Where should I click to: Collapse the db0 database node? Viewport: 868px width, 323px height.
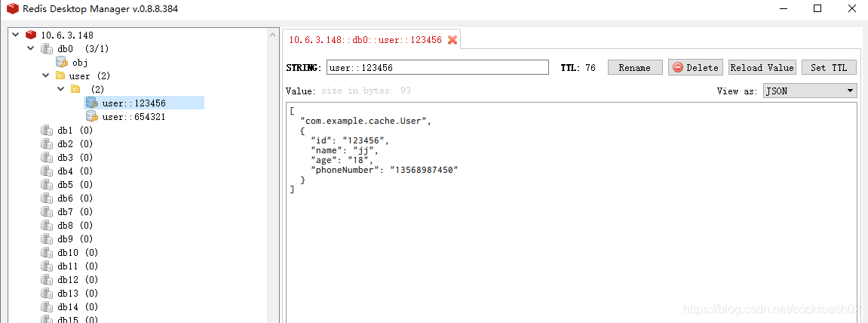(30, 49)
